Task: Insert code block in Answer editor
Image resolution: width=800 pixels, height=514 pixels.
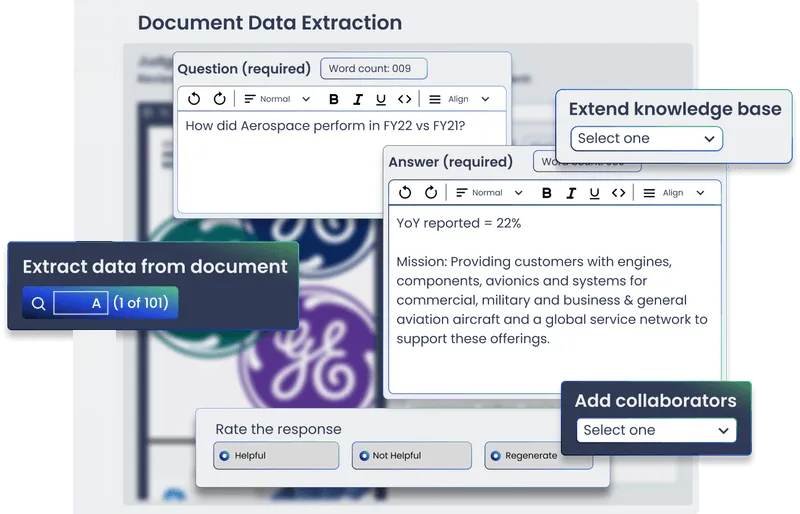Action: 618,193
